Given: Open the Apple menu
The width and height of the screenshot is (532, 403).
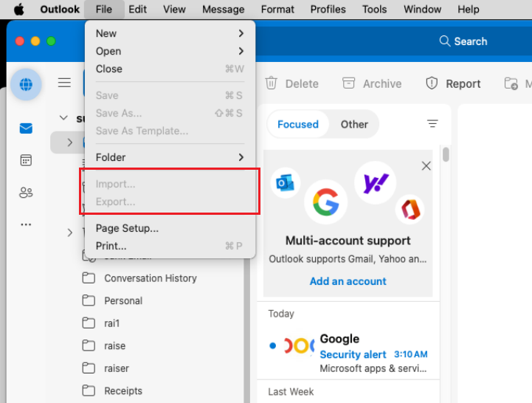Looking at the screenshot, I should [x=19, y=9].
